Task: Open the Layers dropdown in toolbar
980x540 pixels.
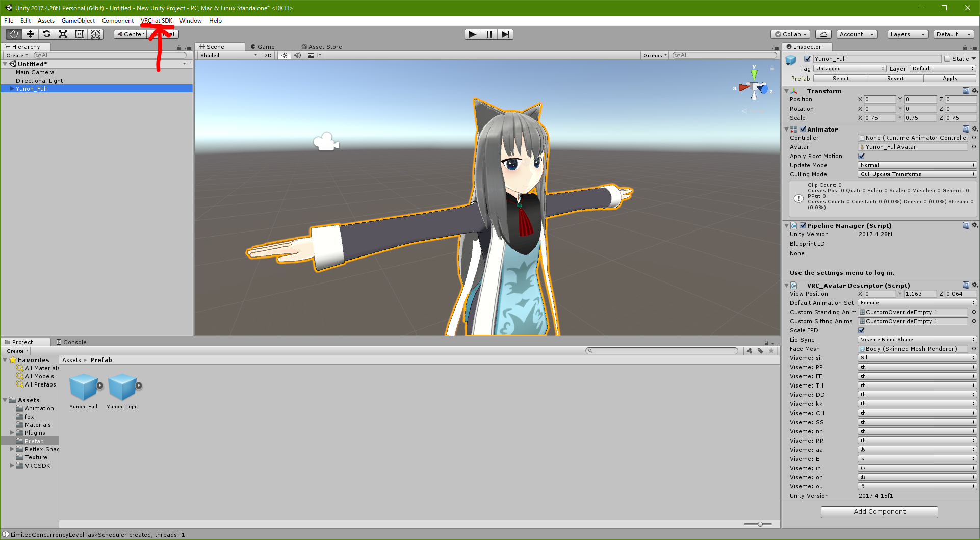Action: pos(907,34)
